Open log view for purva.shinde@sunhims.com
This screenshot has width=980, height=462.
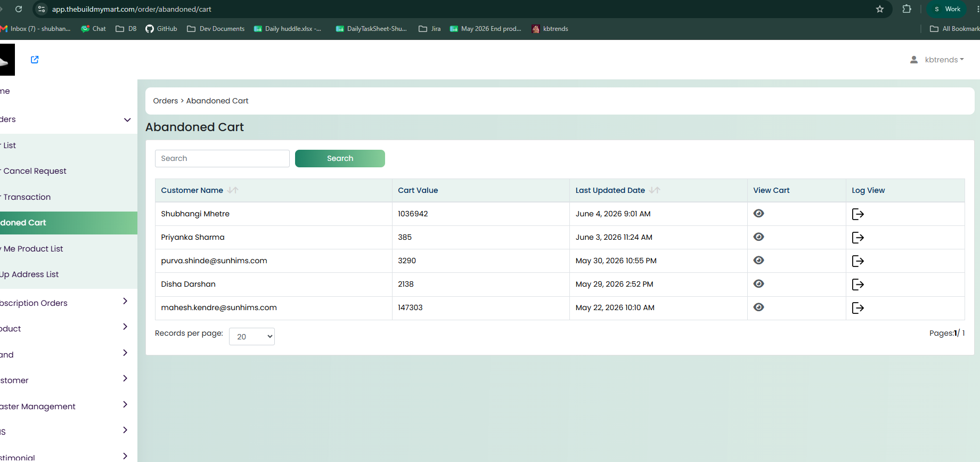coord(857,261)
